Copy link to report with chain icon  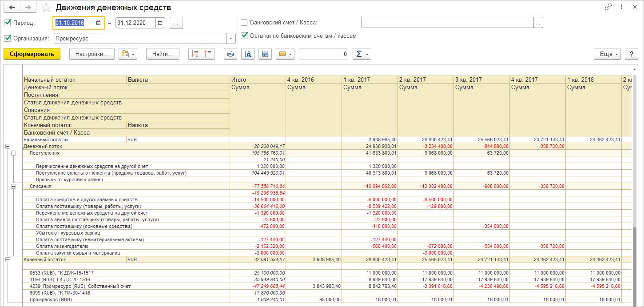[x=608, y=7]
